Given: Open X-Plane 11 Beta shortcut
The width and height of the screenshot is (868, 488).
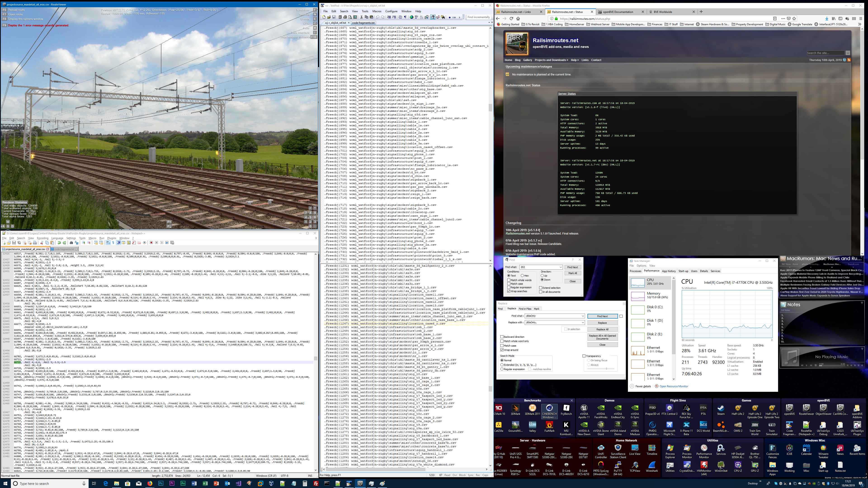Looking at the screenshot, I should click(x=686, y=425).
